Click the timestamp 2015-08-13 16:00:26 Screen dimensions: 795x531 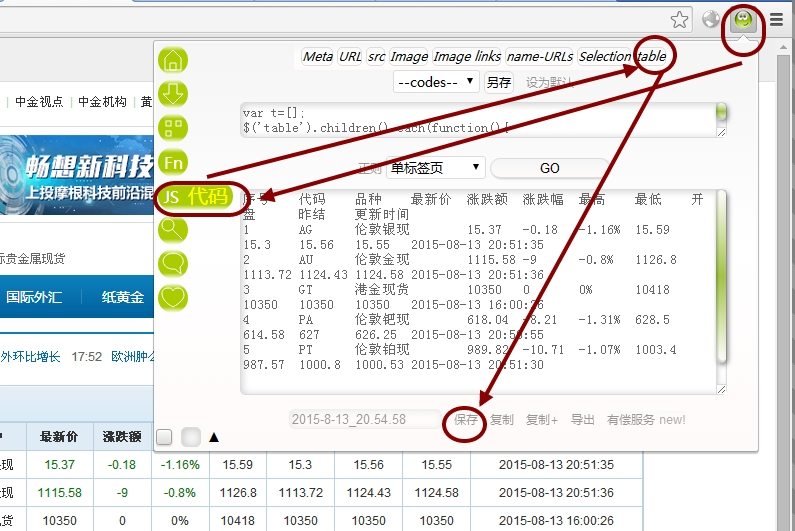556,521
